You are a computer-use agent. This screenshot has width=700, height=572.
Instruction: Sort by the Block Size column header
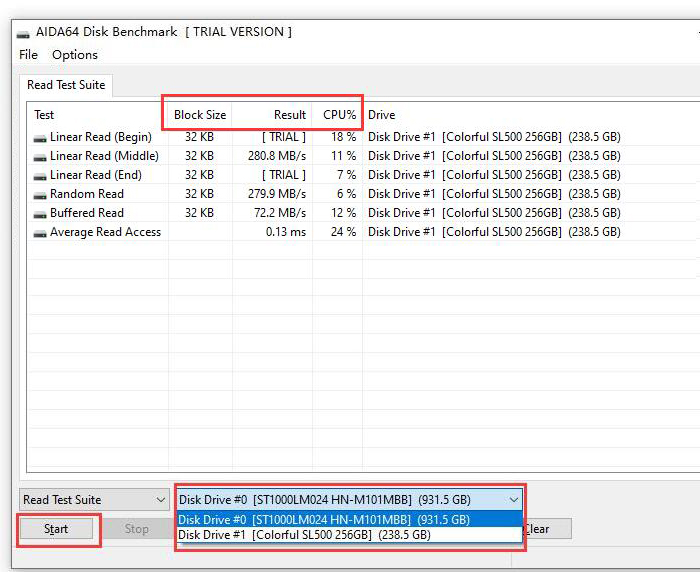pos(200,115)
